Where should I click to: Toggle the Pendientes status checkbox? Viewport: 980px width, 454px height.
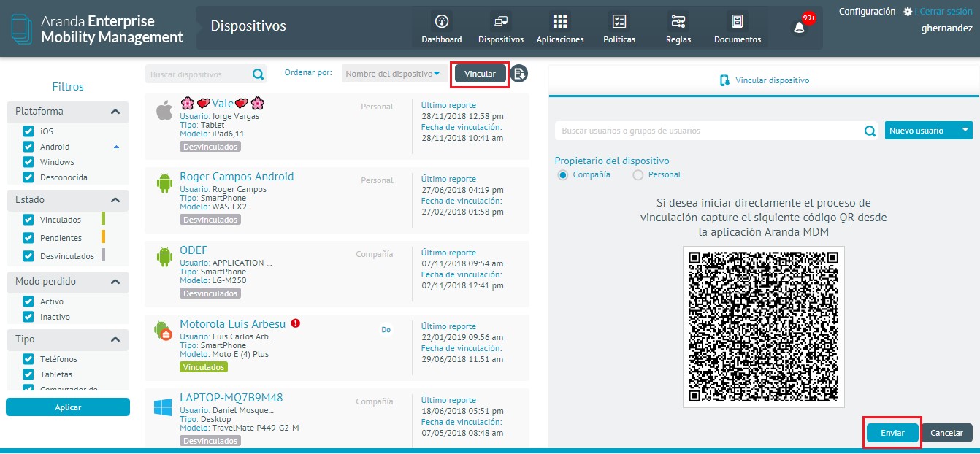28,237
